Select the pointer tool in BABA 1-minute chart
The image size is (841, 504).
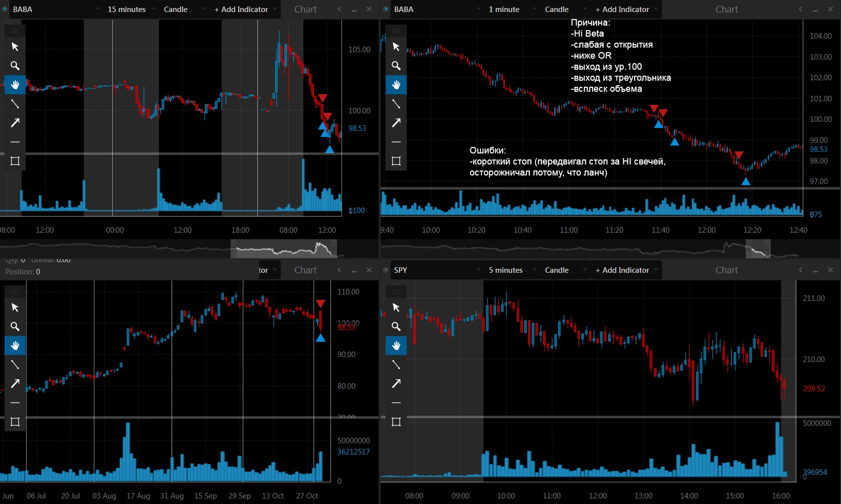tap(396, 47)
